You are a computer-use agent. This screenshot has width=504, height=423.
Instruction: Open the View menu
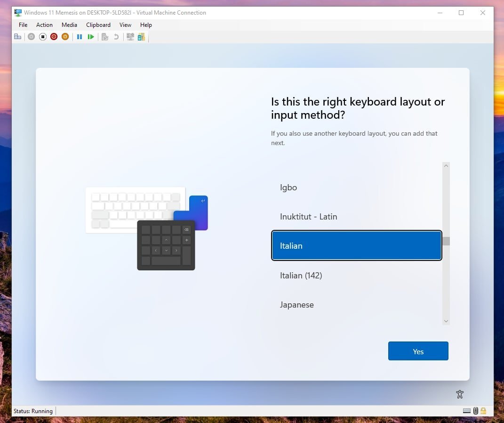click(x=125, y=25)
